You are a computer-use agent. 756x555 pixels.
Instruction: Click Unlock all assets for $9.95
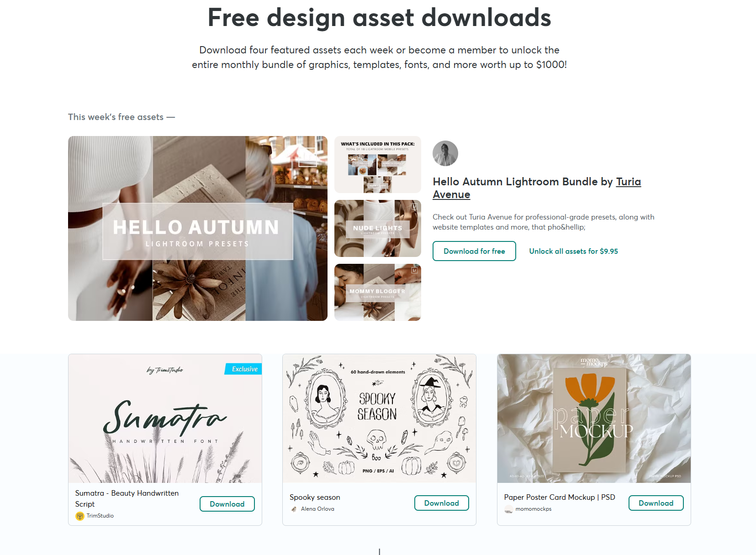click(573, 251)
